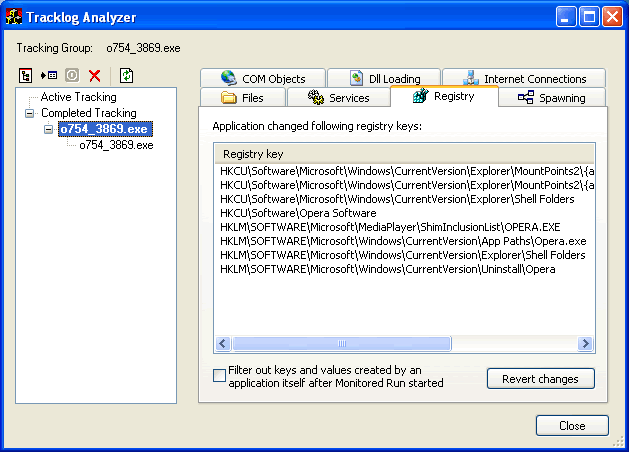This screenshot has width=629, height=452.
Task: Switch to the COM Objects tab
Action: [263, 78]
